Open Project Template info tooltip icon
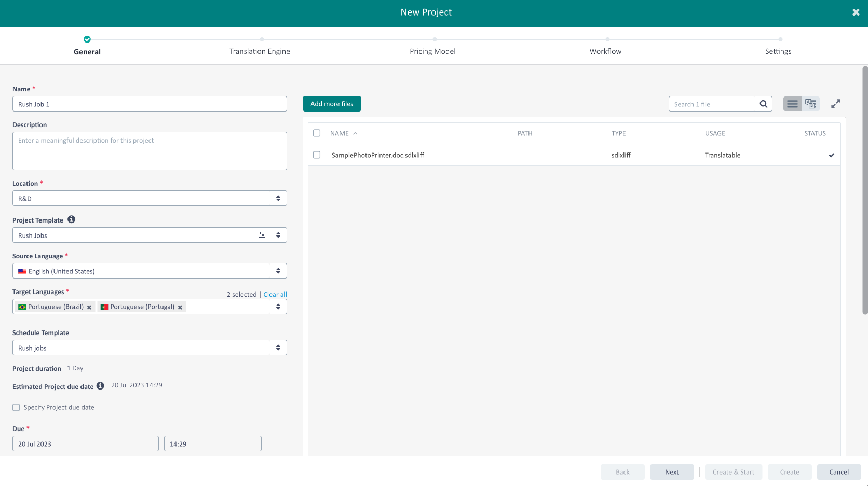Viewport: 868px width, 486px height. tap(72, 220)
